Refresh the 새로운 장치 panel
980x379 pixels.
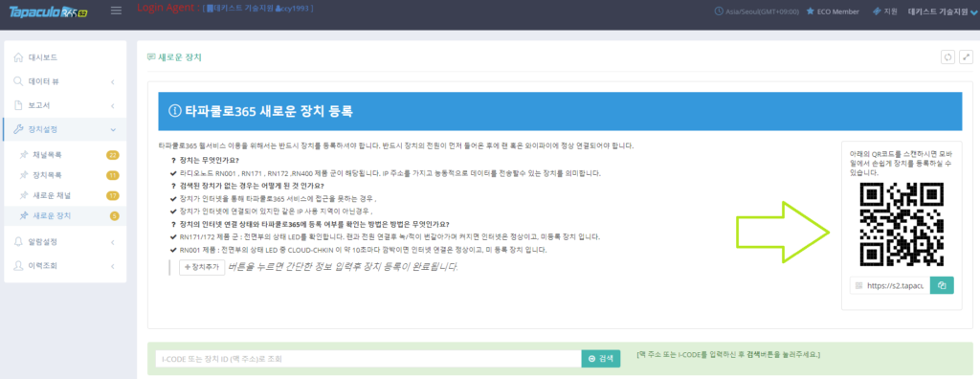[x=948, y=56]
